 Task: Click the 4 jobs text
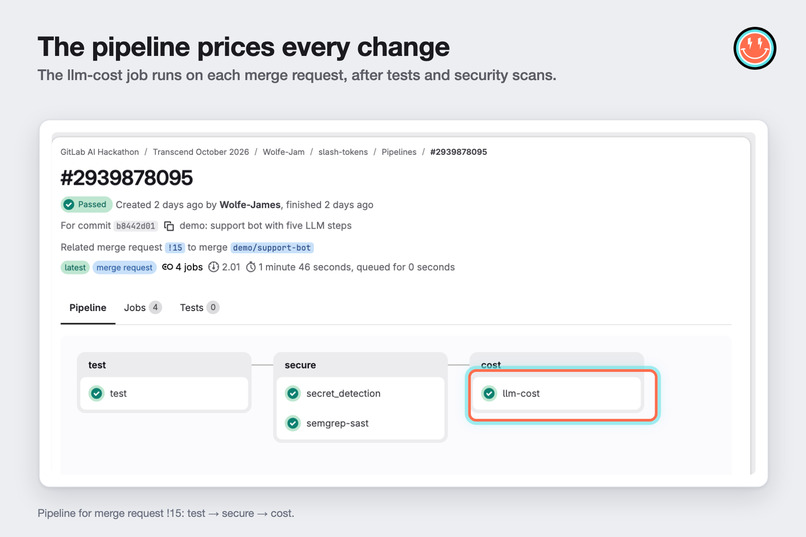pyautogui.click(x=189, y=267)
